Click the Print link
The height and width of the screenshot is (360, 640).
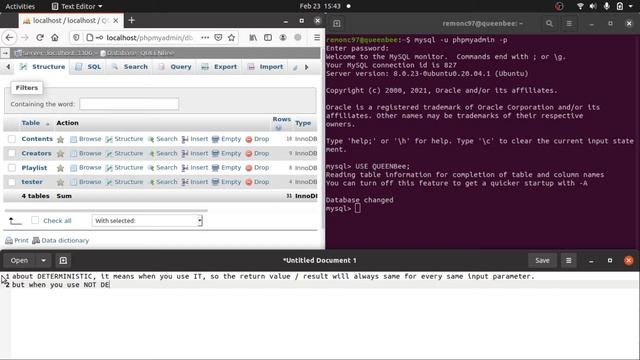pos(17,240)
